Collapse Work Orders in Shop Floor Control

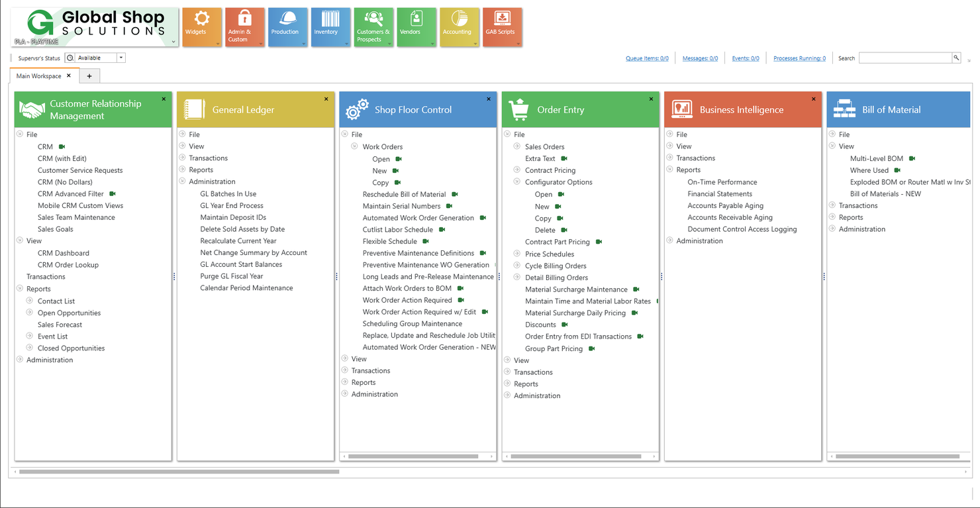tap(354, 146)
